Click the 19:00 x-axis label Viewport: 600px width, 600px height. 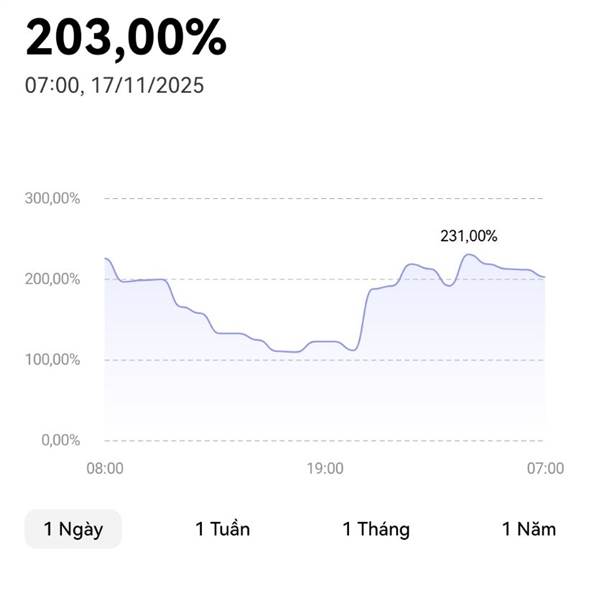click(x=325, y=468)
